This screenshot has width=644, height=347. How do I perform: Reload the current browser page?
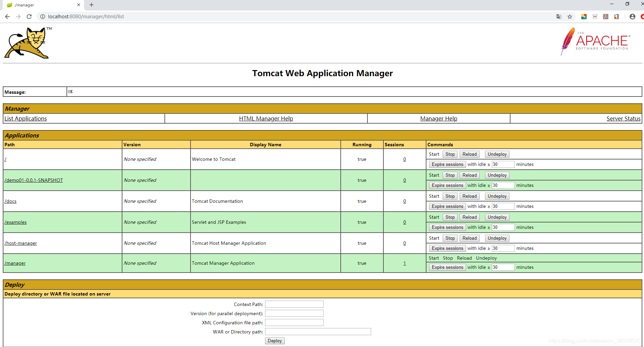(x=29, y=17)
